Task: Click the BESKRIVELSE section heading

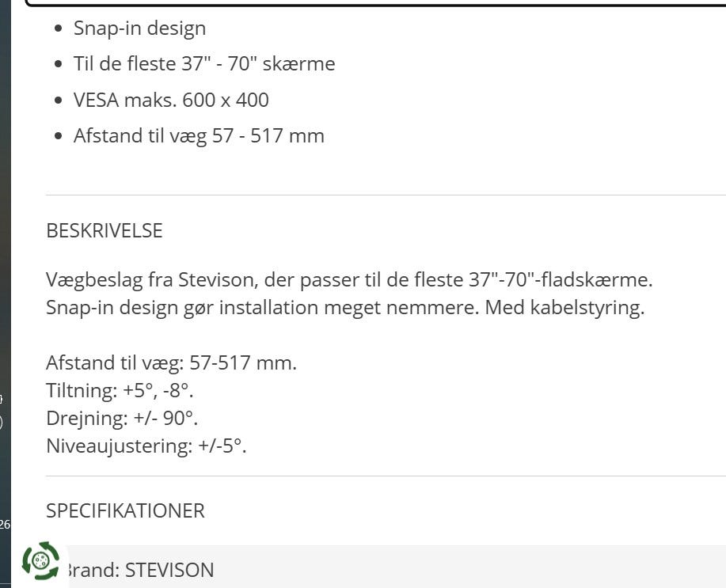Action: point(105,231)
